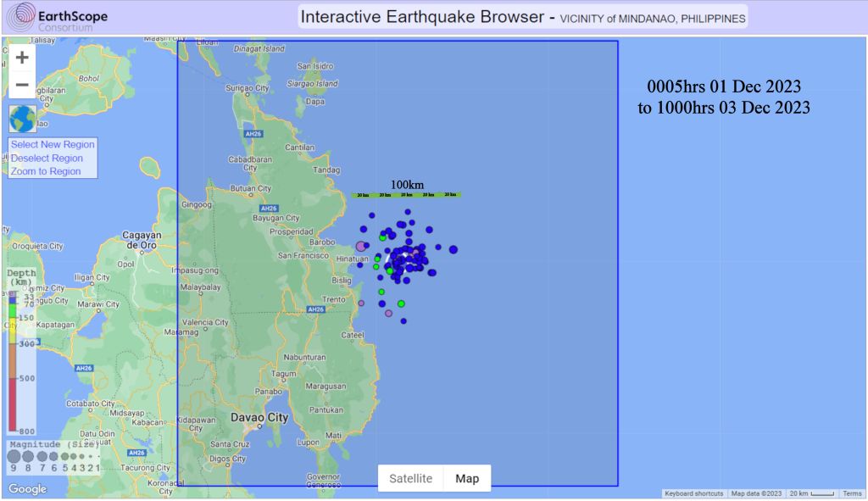Image resolution: width=868 pixels, height=501 pixels.
Task: Click the magnitude 9 size circle in legend
Action: pyautogui.click(x=14, y=457)
